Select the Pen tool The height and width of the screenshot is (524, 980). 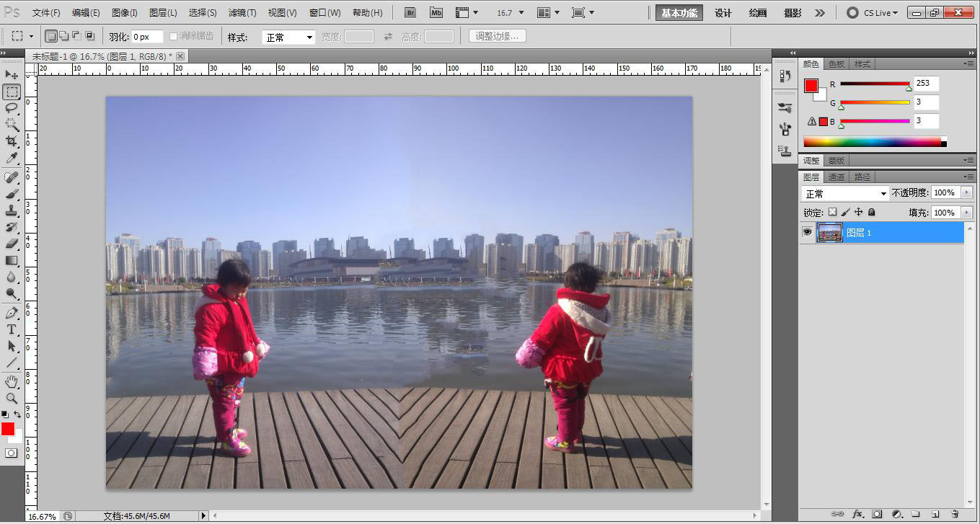coord(12,313)
